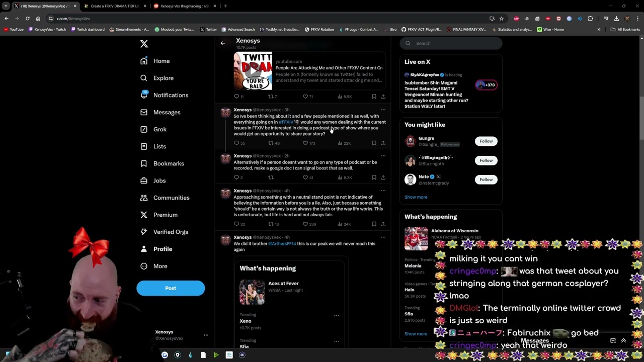Open Bookmarks in X sidebar
The image size is (644, 362).
point(162,163)
